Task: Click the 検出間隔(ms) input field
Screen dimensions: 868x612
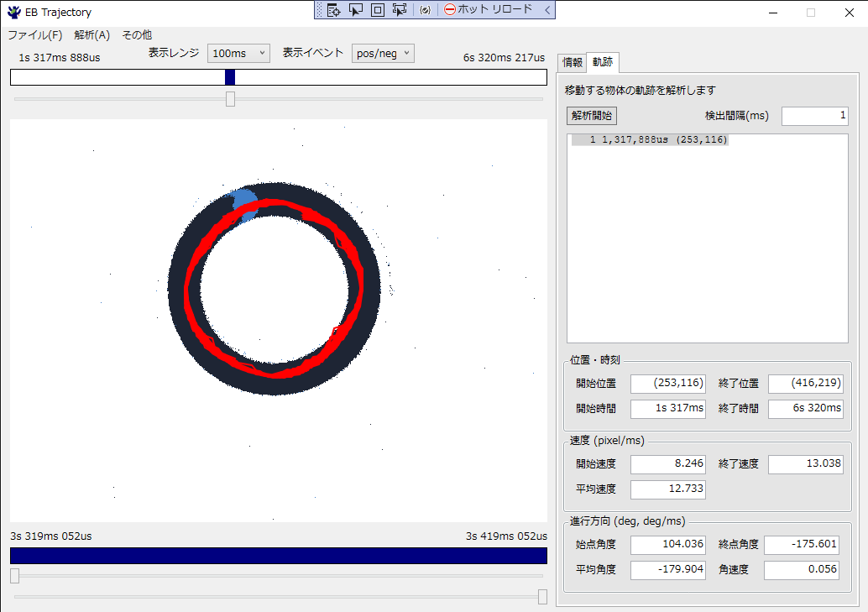Action: 815,115
